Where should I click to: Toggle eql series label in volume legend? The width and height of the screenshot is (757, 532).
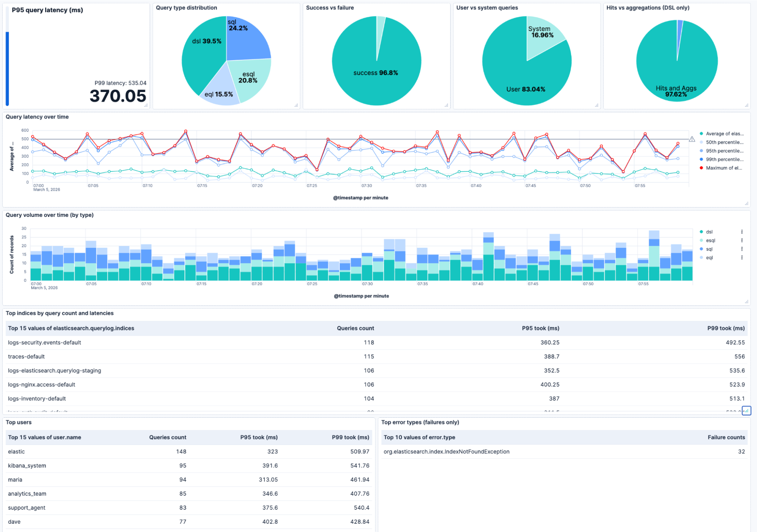click(x=709, y=258)
